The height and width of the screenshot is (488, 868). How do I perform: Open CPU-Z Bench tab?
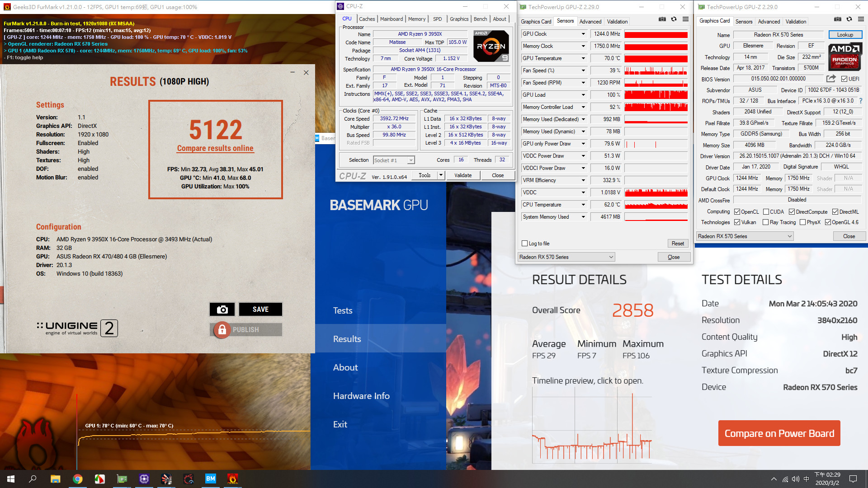click(480, 19)
